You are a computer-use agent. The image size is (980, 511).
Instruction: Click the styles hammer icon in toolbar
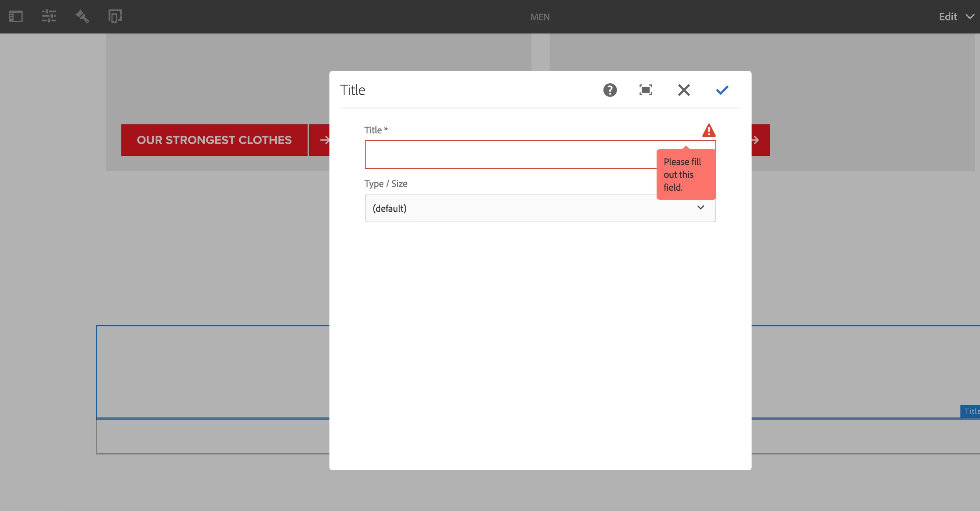coord(82,16)
